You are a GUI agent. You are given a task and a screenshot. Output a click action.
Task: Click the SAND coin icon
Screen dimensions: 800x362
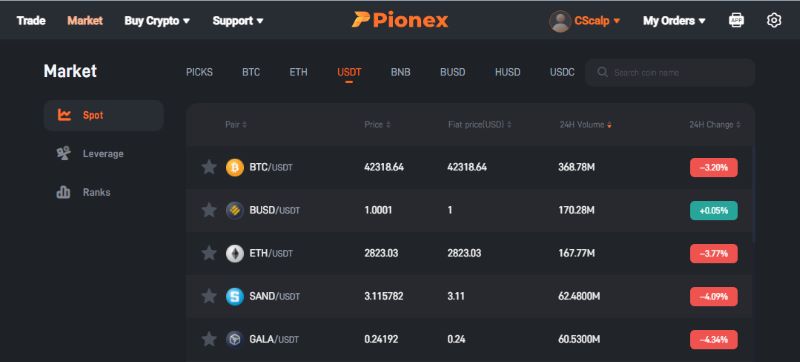235,296
